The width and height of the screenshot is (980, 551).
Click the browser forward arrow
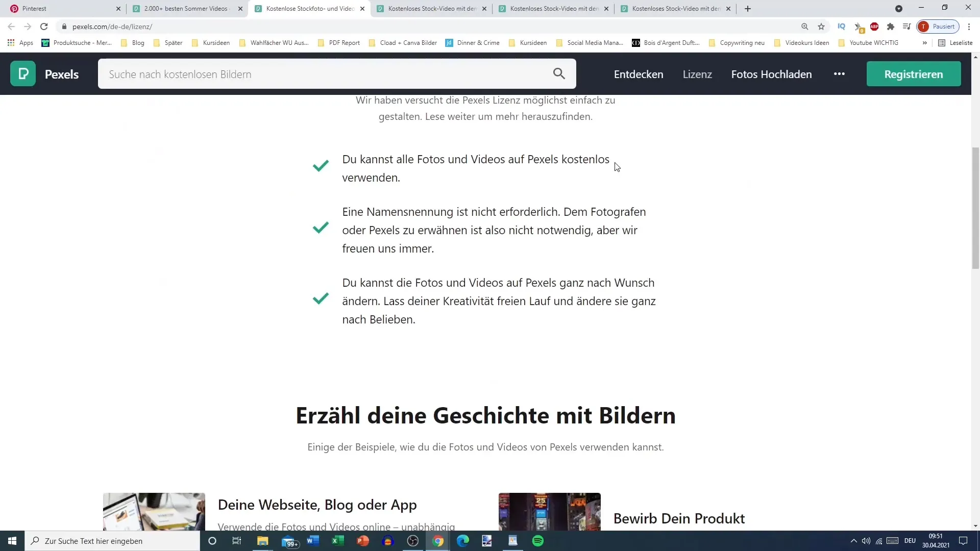coord(28,27)
